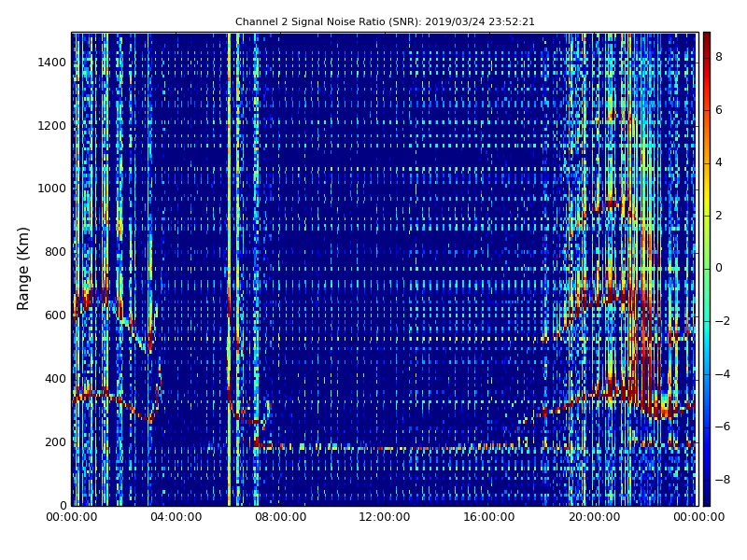This screenshot has width=747, height=560.
Task: Click the 12:00:00 time axis label
Action: [x=385, y=517]
